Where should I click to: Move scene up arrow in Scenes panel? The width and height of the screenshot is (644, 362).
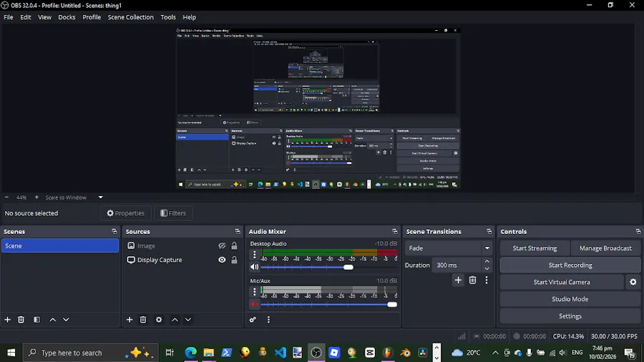coord(52,319)
